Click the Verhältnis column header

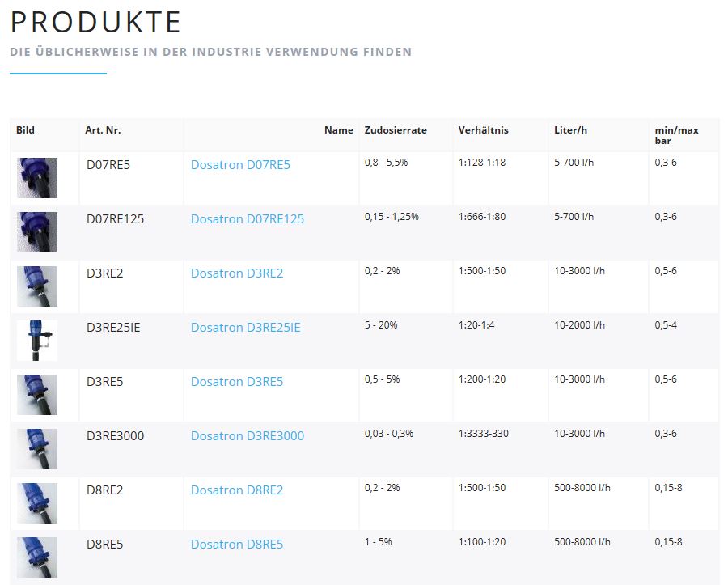pyautogui.click(x=483, y=130)
